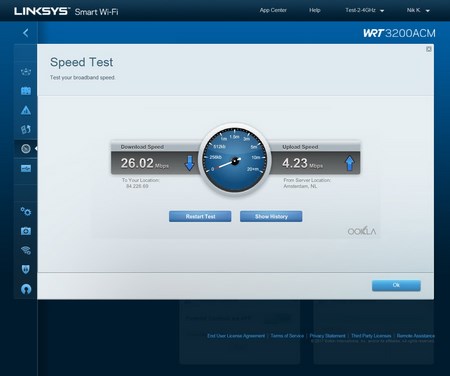450x376 pixels.
Task: Click the Restart Test button
Action: (x=200, y=216)
